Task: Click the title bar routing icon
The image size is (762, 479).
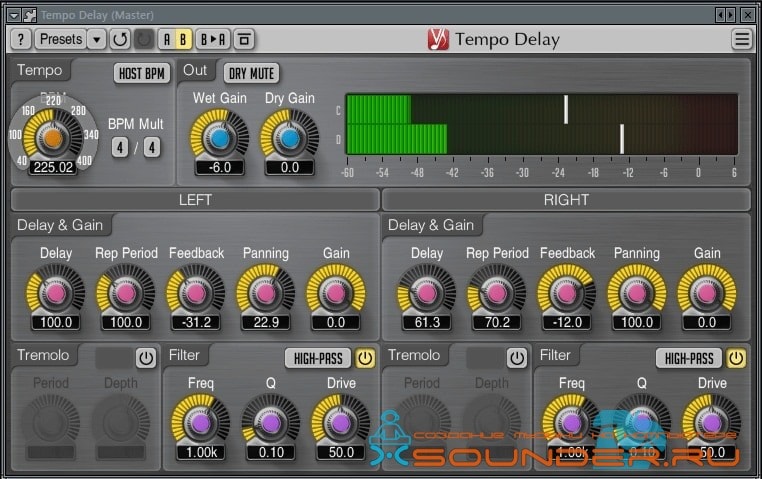Action: (x=29, y=15)
